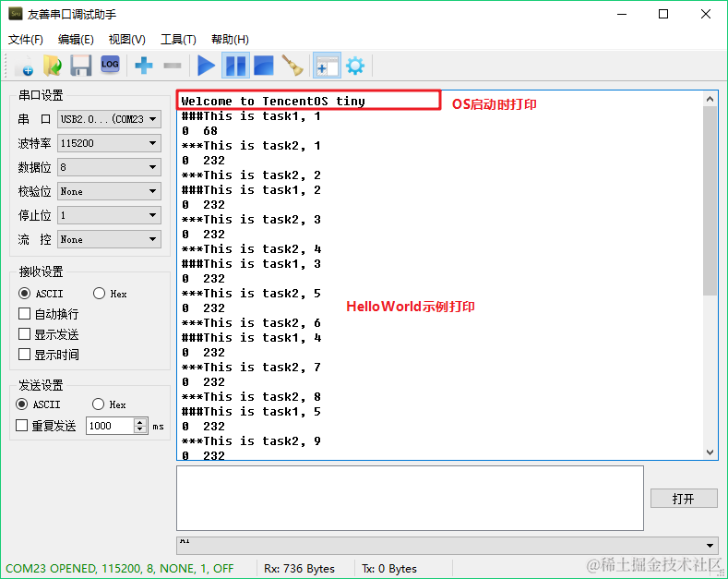Decrease the repeat interval with down arrow
Viewport: 728px width, 579px height.
click(x=140, y=429)
